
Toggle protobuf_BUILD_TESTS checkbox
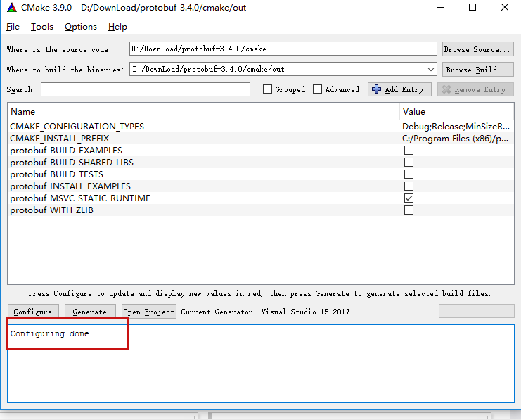pyautogui.click(x=409, y=174)
